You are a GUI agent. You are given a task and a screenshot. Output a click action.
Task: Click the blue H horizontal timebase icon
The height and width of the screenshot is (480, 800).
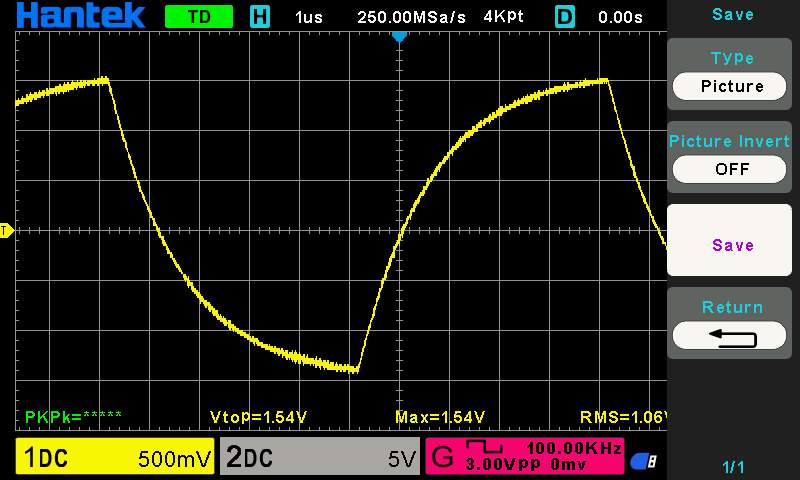260,17
